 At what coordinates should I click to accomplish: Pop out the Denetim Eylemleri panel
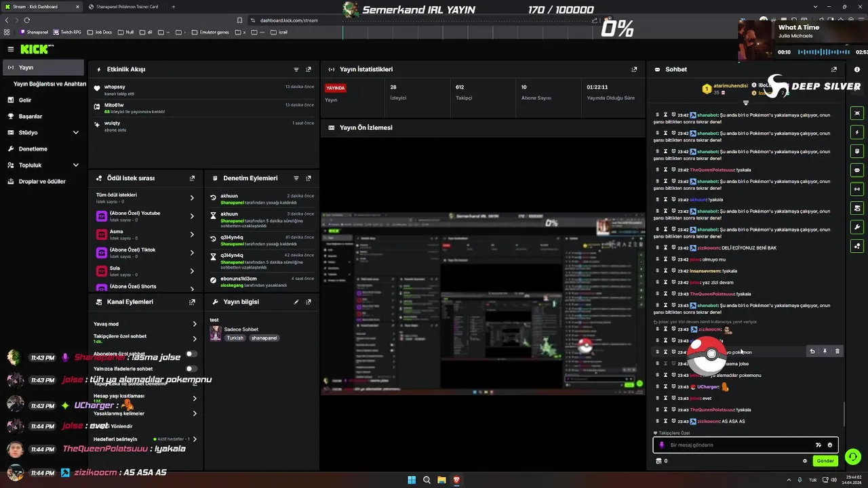[309, 178]
